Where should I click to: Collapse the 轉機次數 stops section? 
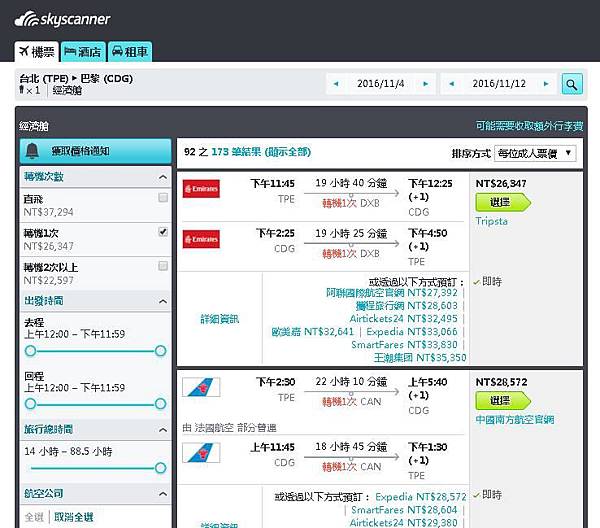point(163,177)
